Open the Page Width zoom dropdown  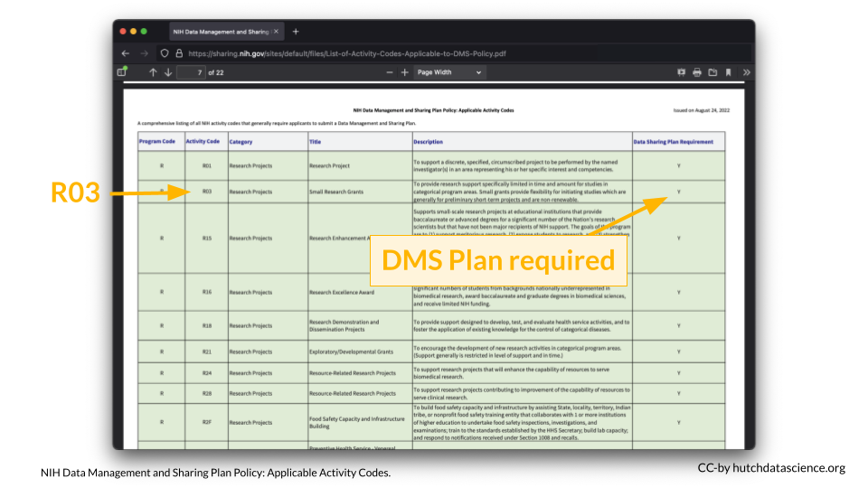pyautogui.click(x=449, y=72)
